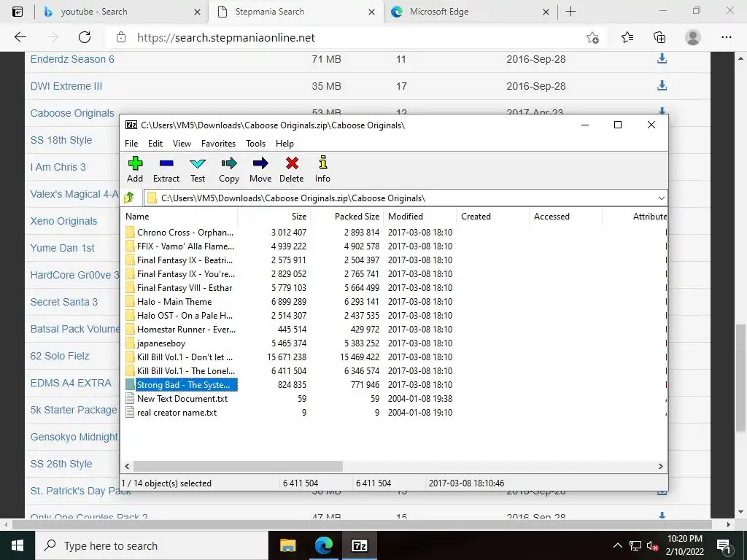Open tab actions menu in Edge
This screenshot has height=560, width=747.
click(18, 12)
